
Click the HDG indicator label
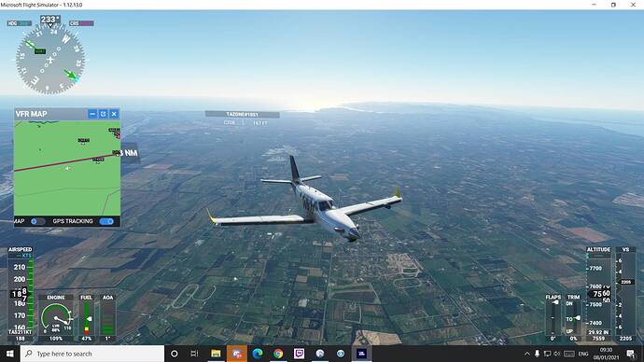[x=20, y=23]
